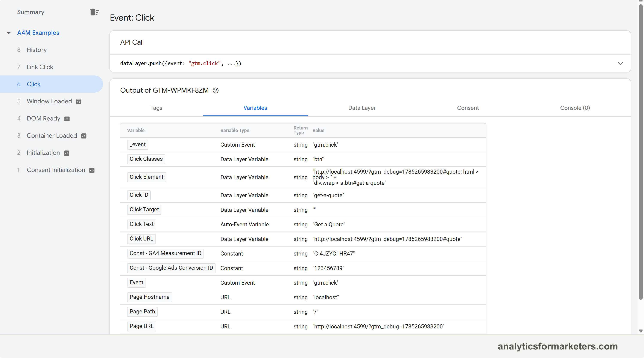
Task: Select event 1 Consent Initialization
Action: click(x=51, y=170)
